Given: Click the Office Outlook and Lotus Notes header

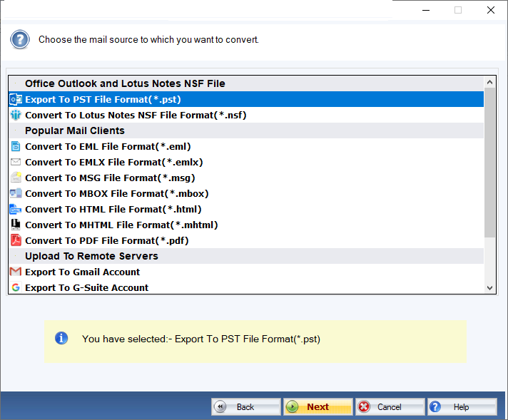Looking at the screenshot, I should coord(246,83).
